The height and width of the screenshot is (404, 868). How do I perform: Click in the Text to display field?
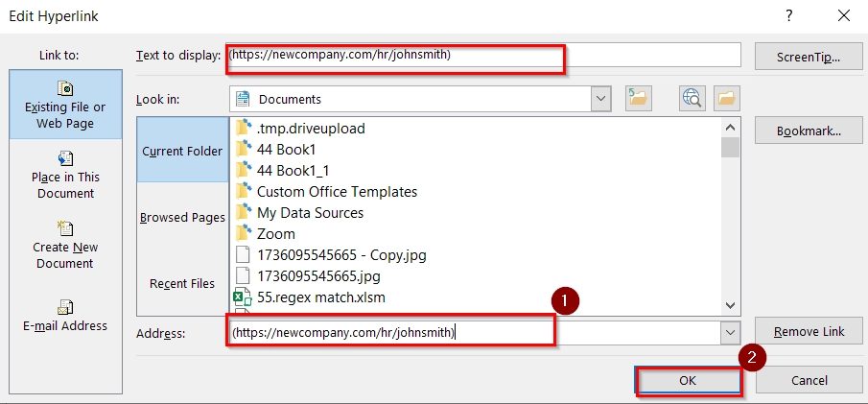[484, 56]
